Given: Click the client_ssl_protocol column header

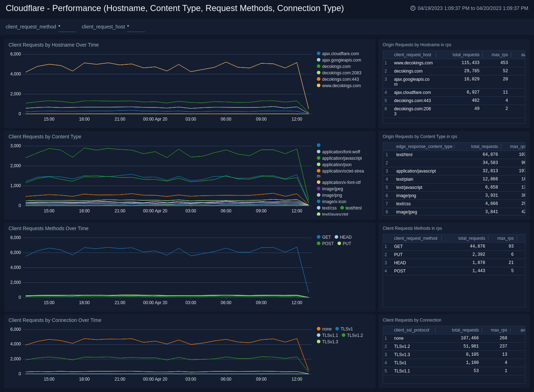Looking at the screenshot, I should click(x=412, y=330).
